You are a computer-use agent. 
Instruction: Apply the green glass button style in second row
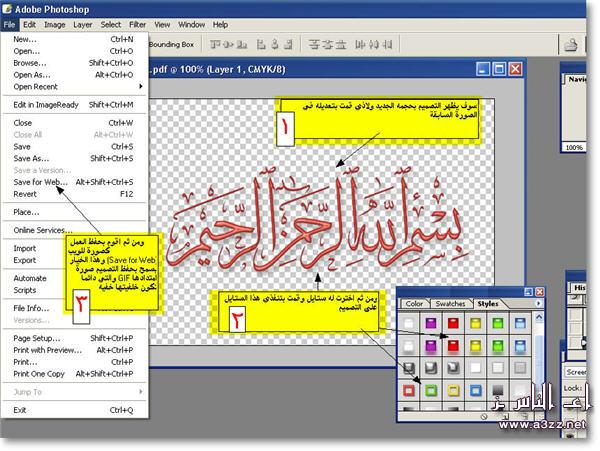pos(497,346)
